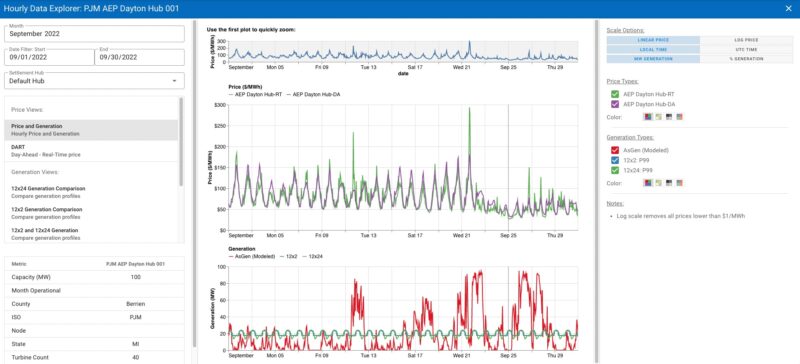The image size is (800, 364).
Task: Pick the second pale palette under Price Types
Action: 658,117
